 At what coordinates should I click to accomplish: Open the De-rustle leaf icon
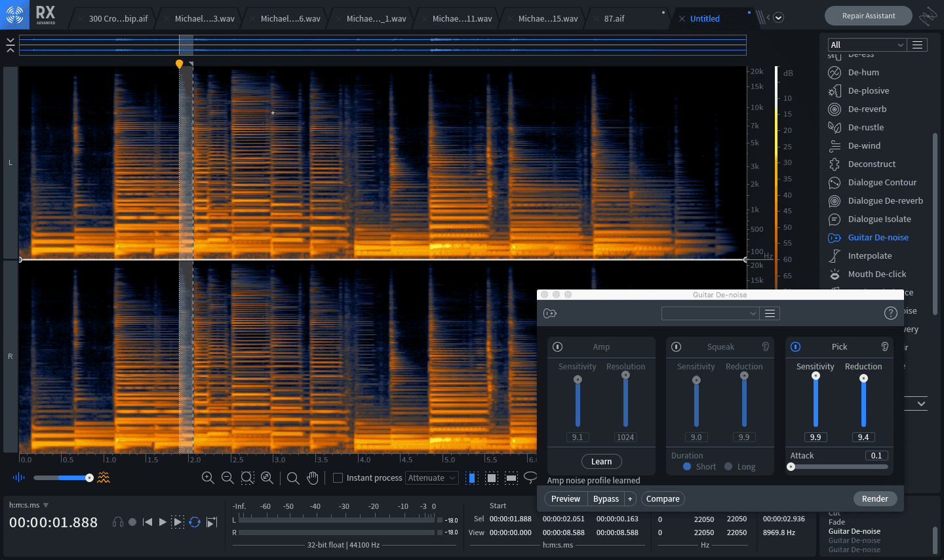[835, 128]
